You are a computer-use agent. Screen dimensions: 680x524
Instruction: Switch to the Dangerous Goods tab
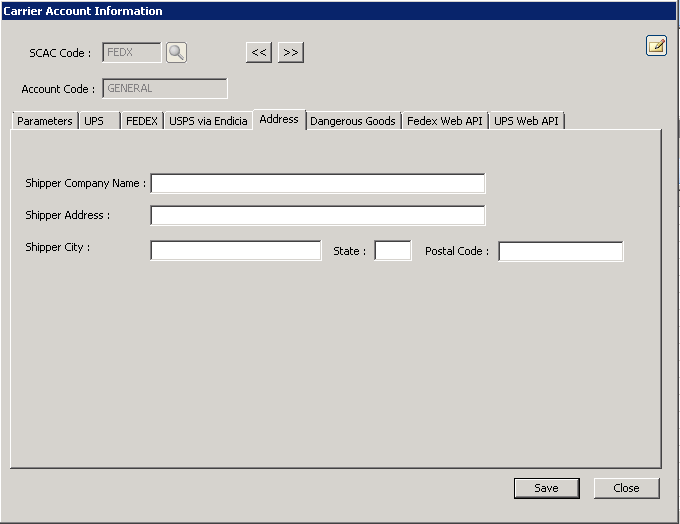[x=353, y=121]
